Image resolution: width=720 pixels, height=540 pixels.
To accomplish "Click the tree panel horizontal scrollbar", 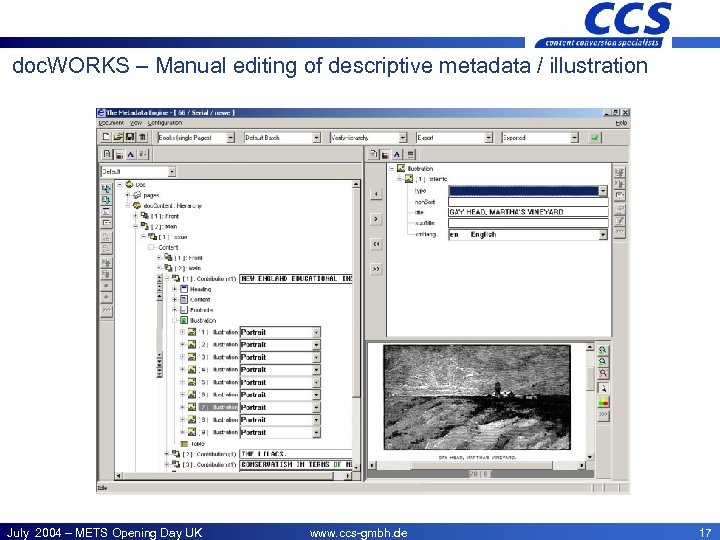I will [x=233, y=476].
